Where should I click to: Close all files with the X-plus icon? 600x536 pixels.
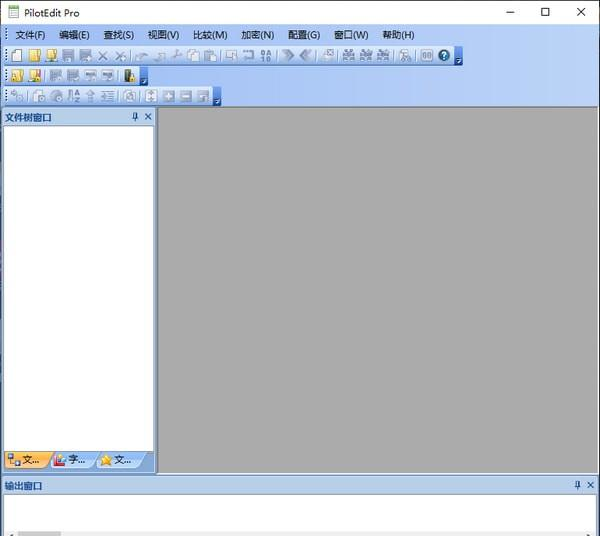120,56
